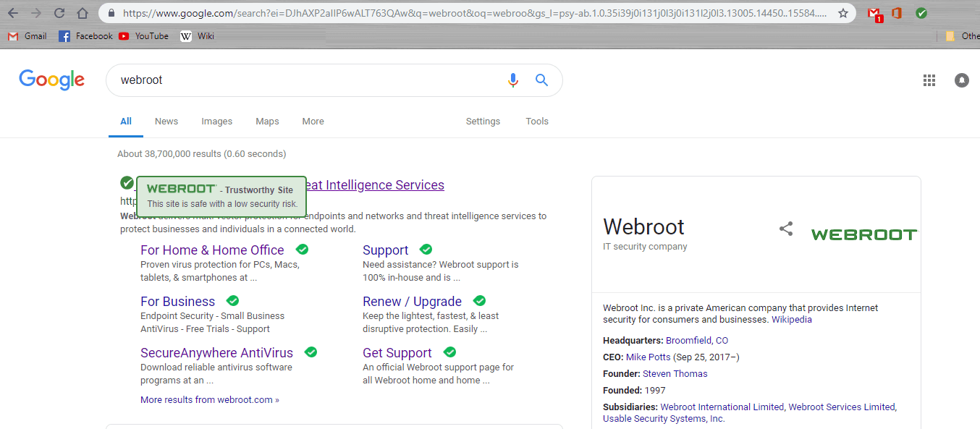Share the Webroot knowledge panel
The width and height of the screenshot is (980, 429).
[x=786, y=228]
